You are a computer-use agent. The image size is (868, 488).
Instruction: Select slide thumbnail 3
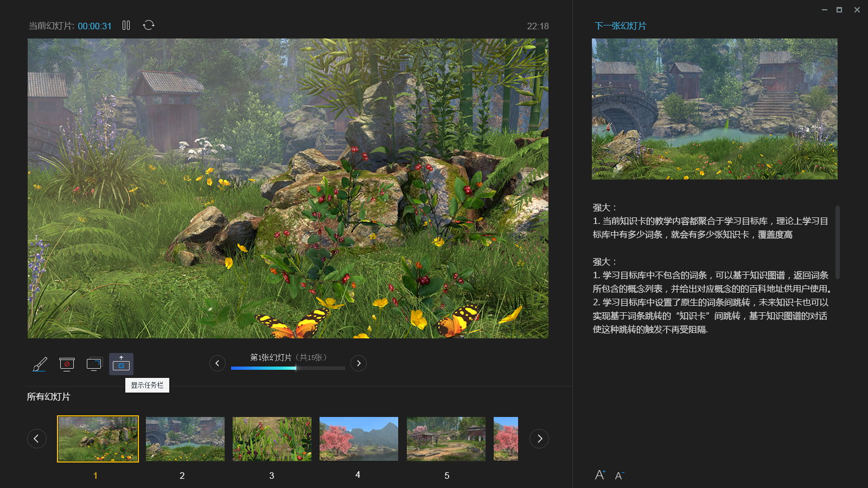point(272,439)
